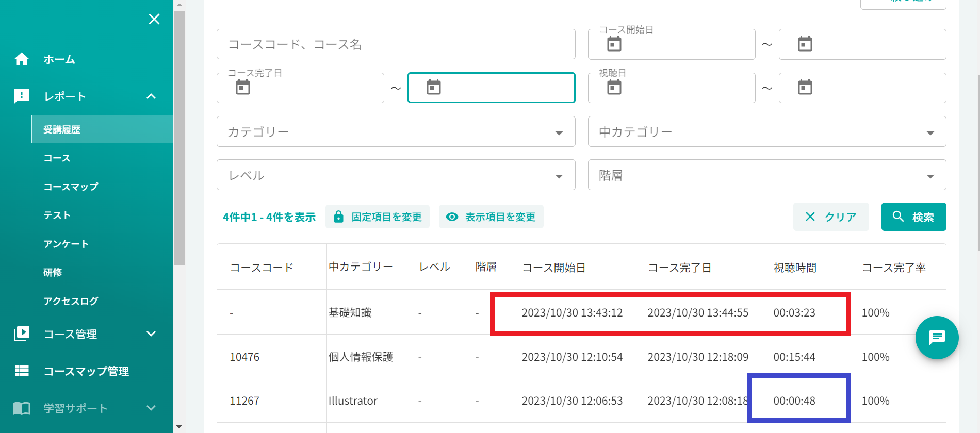Click the 階層 column header
The width and height of the screenshot is (980, 433).
(486, 267)
